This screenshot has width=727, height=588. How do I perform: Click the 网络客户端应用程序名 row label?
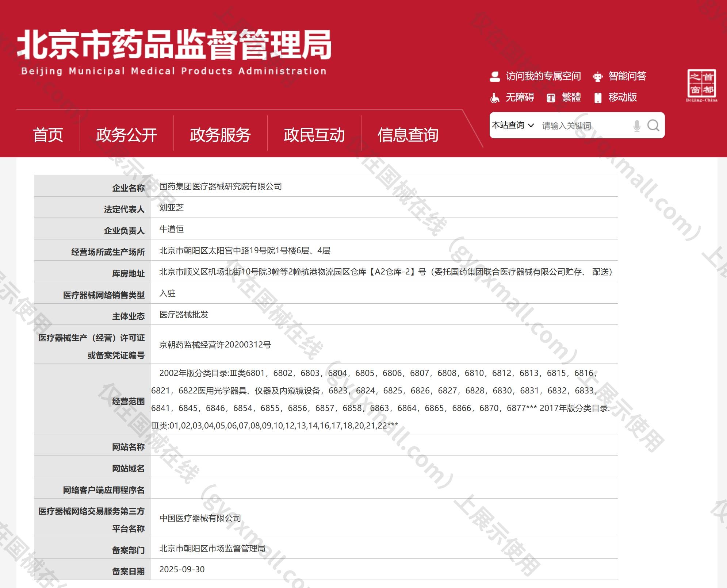coord(104,490)
